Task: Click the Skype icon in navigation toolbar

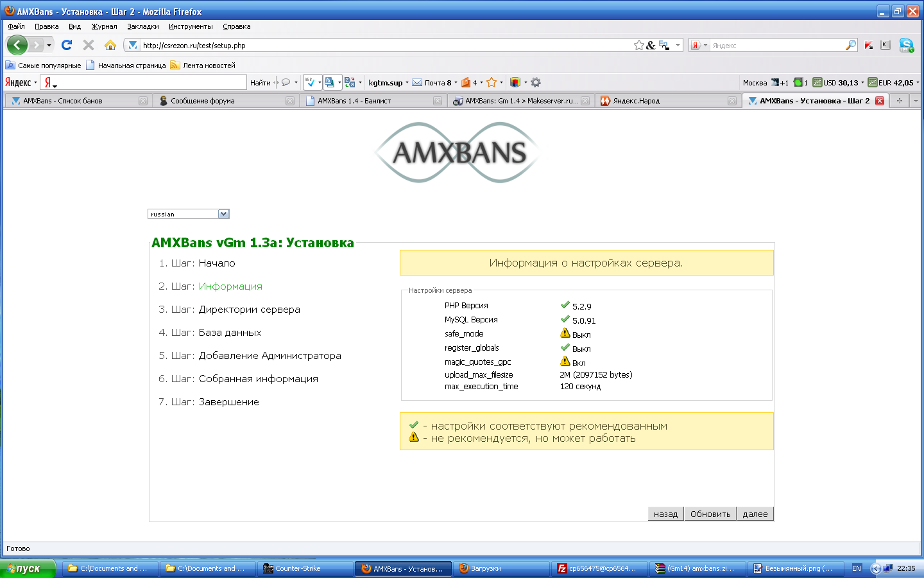Action: coord(906,45)
